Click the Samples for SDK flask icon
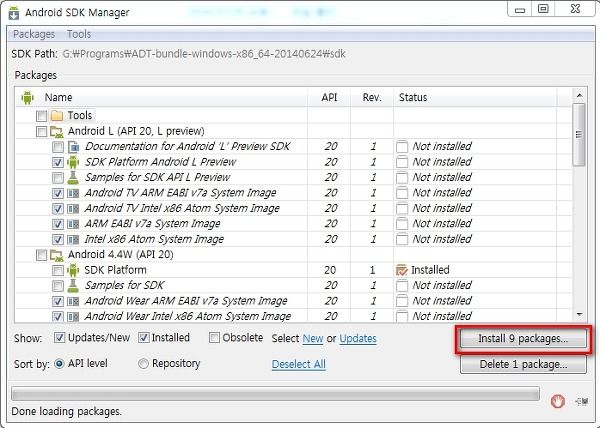This screenshot has height=428, width=600. click(73, 285)
